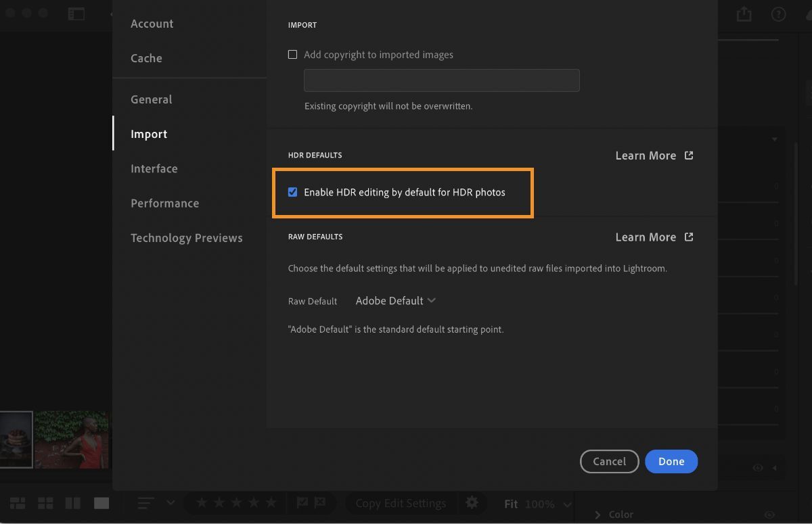This screenshot has width=812, height=524.
Task: Click Done to save preferences
Action: tap(671, 461)
